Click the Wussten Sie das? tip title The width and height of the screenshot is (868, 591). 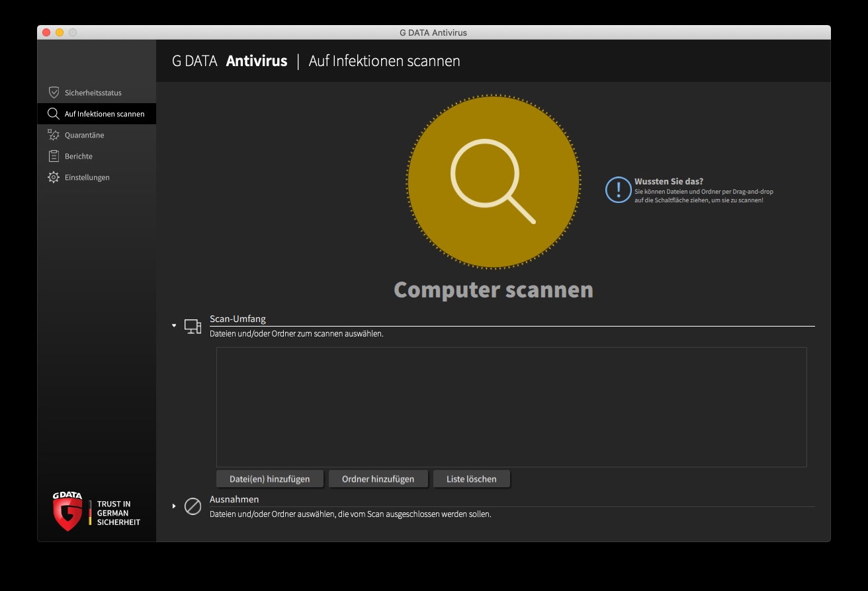tap(669, 181)
